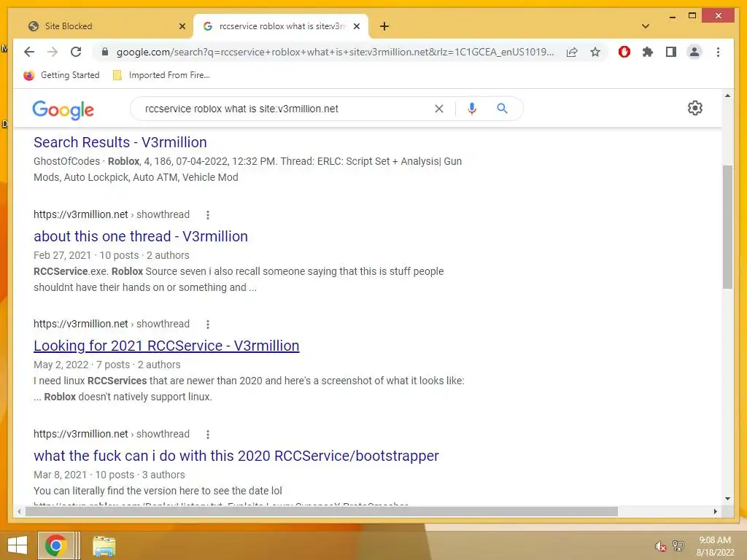Screen dimensions: 747x560
Task: Open the Windows Start menu
Action: coord(18,545)
